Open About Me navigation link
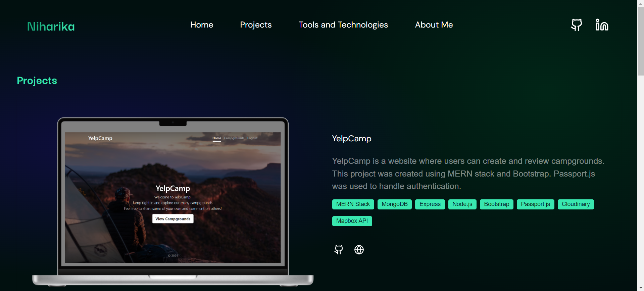Viewport: 644px width, 291px height. coord(434,25)
